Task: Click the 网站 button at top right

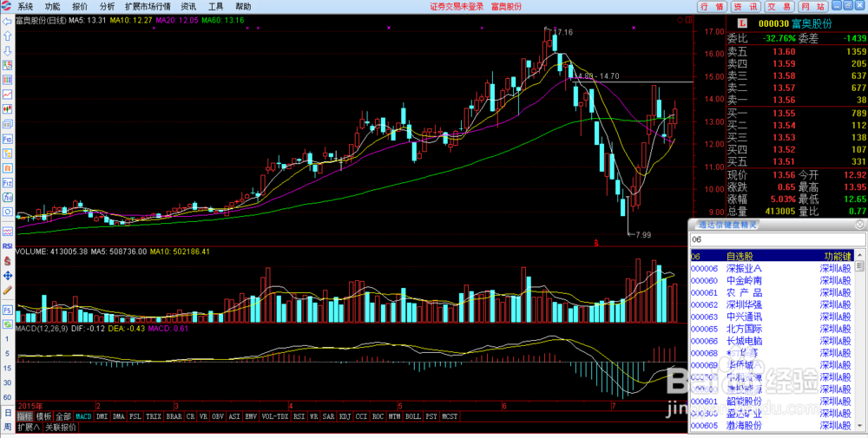Action: click(812, 7)
